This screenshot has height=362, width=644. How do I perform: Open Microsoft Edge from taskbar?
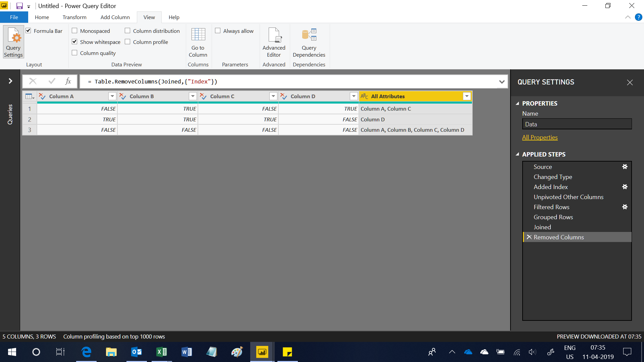tap(86, 352)
